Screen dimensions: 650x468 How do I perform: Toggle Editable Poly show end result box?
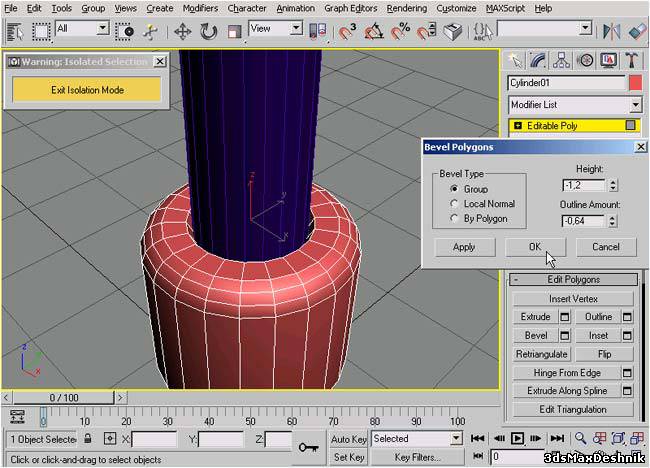click(630, 125)
